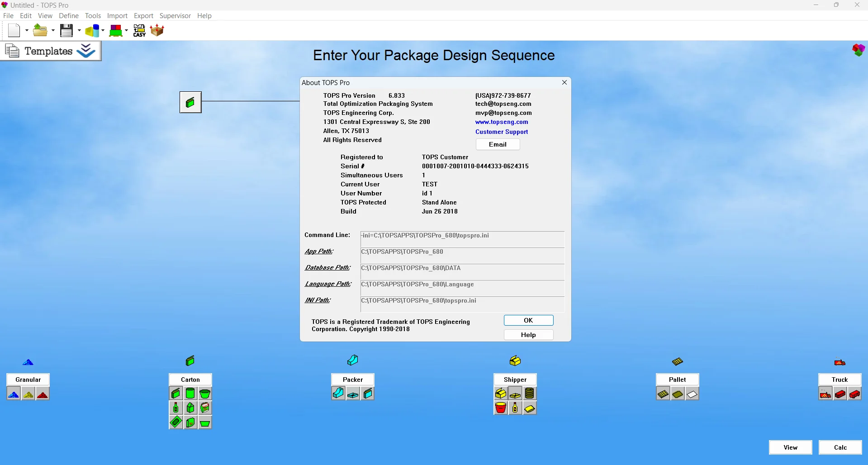This screenshot has width=868, height=465.
Task: Select the cyan flat tray packer icon
Action: pyautogui.click(x=353, y=394)
